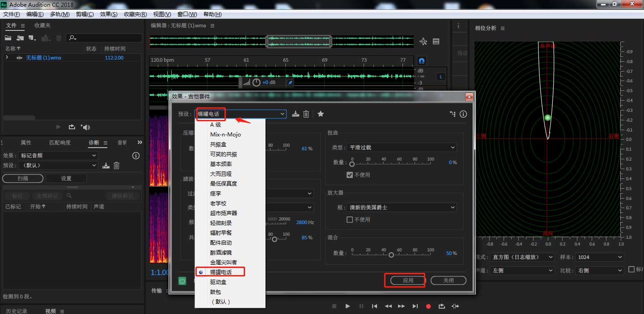This screenshot has height=314, width=644.
Task: Run a scan using the 扫描 button
Action: click(x=22, y=178)
